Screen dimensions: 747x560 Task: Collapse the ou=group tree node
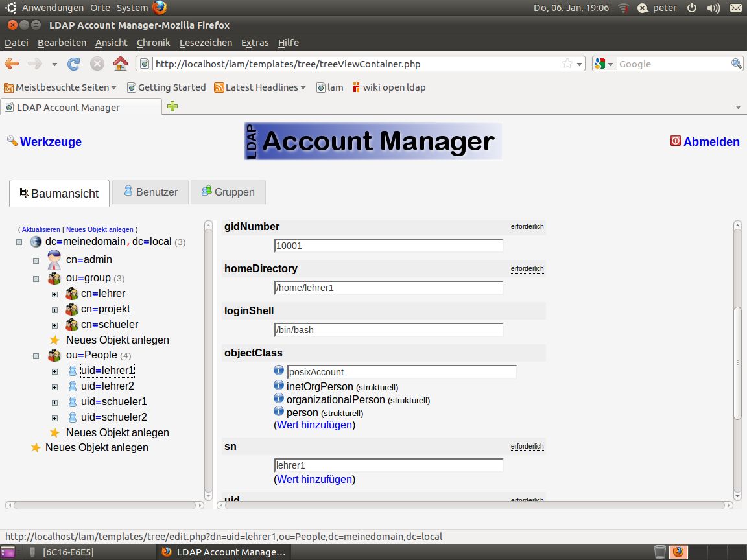36,279
